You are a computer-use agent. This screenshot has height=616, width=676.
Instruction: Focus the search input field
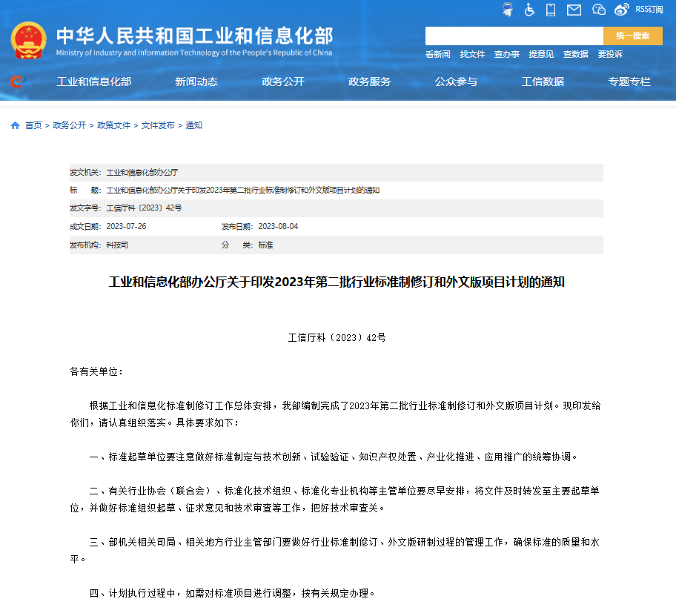pyautogui.click(x=514, y=36)
